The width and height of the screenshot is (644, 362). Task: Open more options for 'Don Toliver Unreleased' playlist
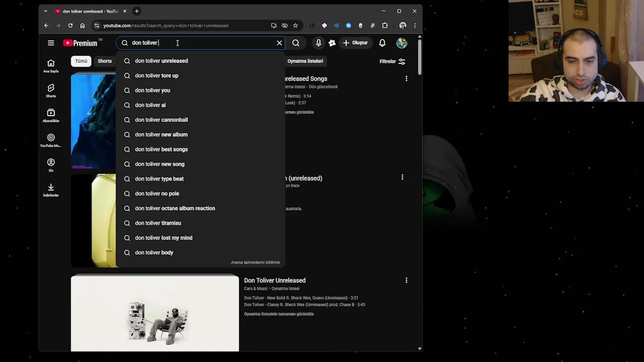click(x=407, y=280)
